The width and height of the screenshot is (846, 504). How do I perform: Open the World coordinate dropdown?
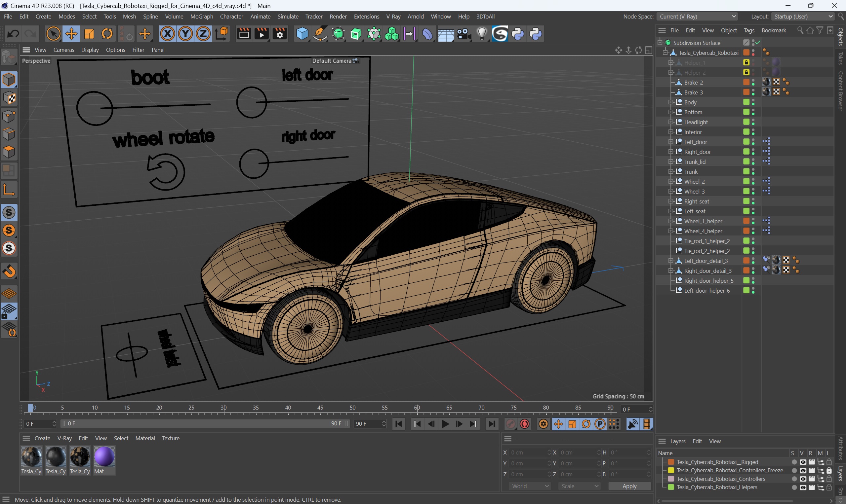click(530, 486)
